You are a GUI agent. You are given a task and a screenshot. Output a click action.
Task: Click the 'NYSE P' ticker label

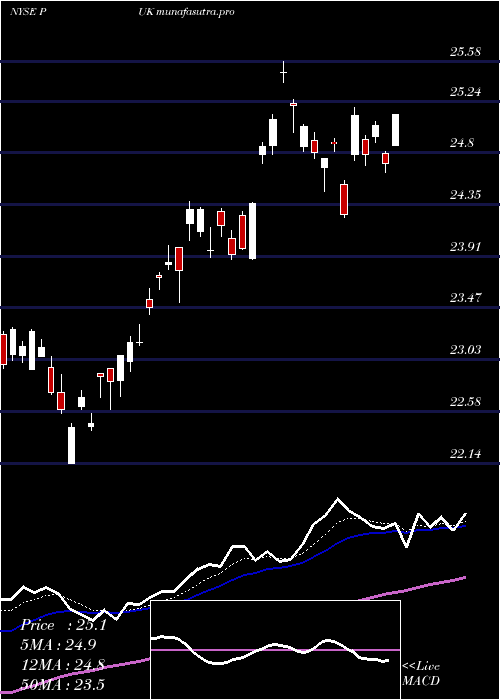click(29, 12)
